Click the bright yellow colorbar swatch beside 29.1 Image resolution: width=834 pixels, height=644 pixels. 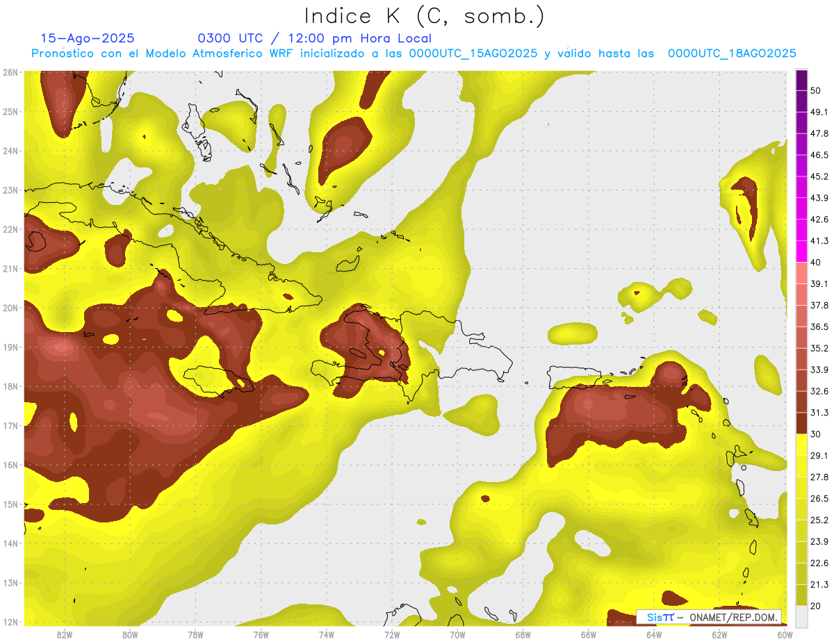point(801,445)
